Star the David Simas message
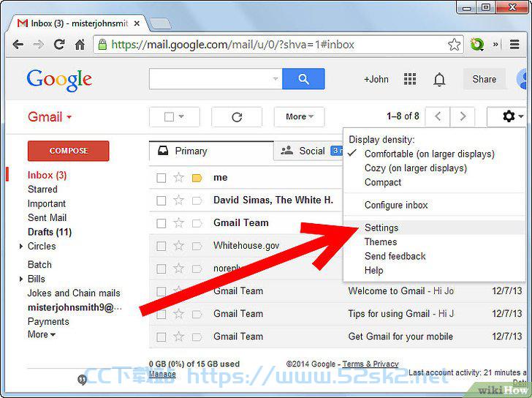 coord(178,200)
